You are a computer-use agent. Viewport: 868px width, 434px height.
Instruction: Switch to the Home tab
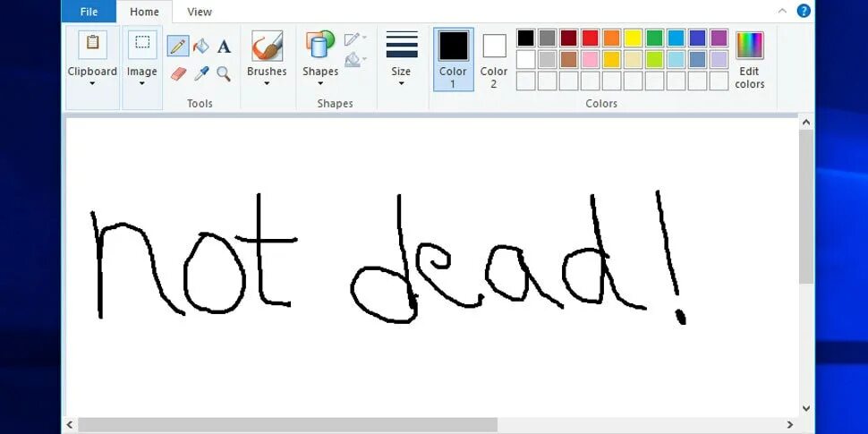[144, 12]
